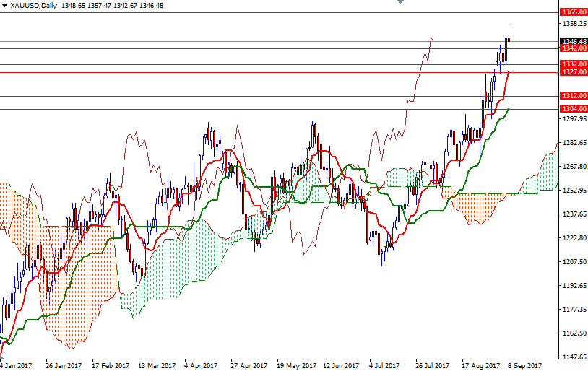Click the 1252.95 price axis tick
Image resolution: width=588 pixels, height=371 pixels.
coord(573,191)
